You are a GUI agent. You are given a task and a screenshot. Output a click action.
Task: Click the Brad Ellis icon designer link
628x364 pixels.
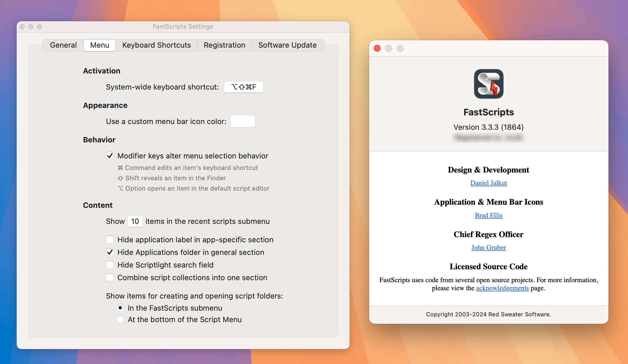click(x=489, y=215)
